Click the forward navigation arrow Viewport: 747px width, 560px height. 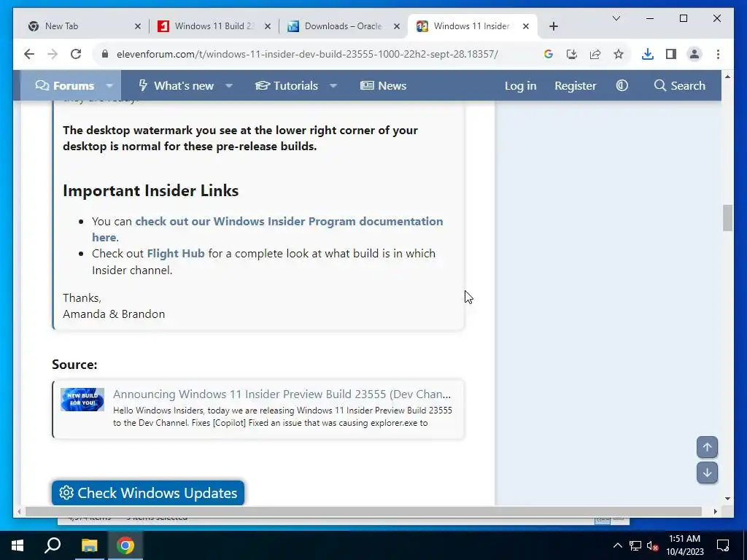pyautogui.click(x=53, y=54)
